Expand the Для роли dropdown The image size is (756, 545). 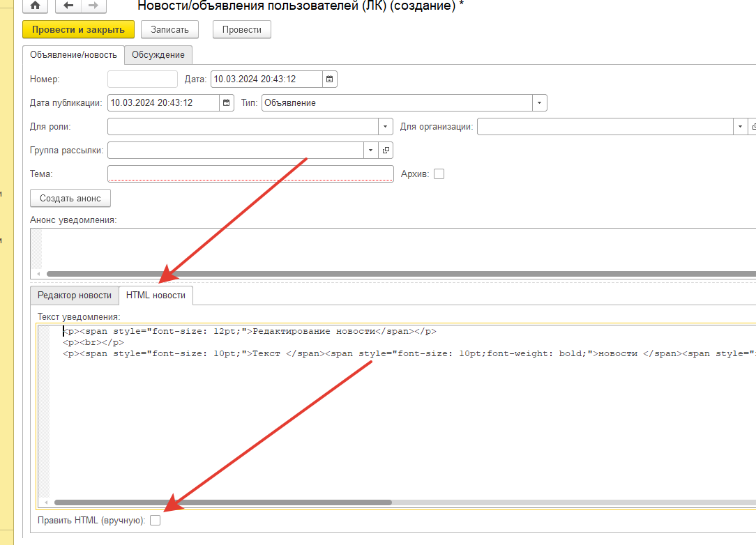(x=386, y=127)
